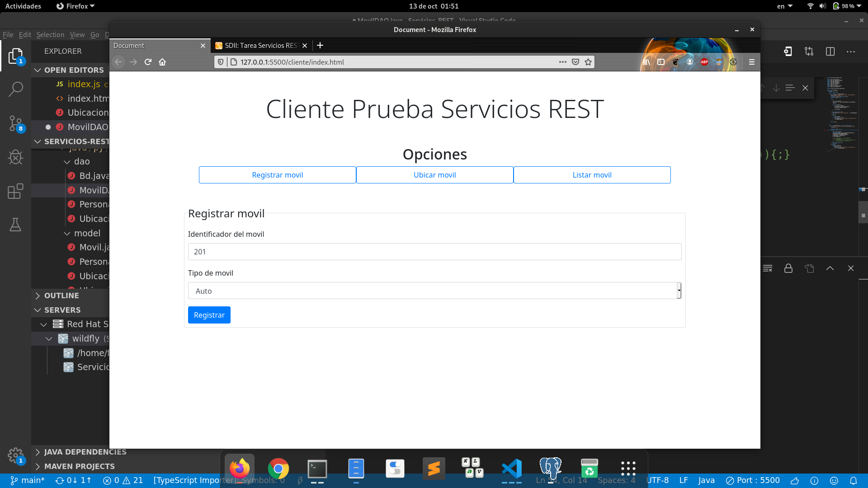Viewport: 868px width, 488px height.
Task: Toggle panel lock icon in VS Code
Action: click(x=788, y=268)
